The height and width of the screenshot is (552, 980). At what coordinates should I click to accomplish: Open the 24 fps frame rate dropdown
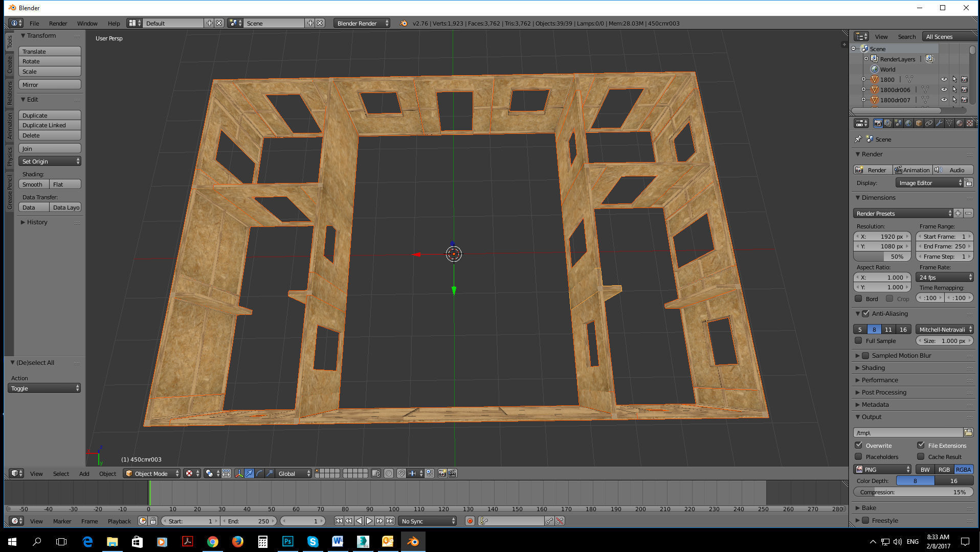tap(945, 277)
